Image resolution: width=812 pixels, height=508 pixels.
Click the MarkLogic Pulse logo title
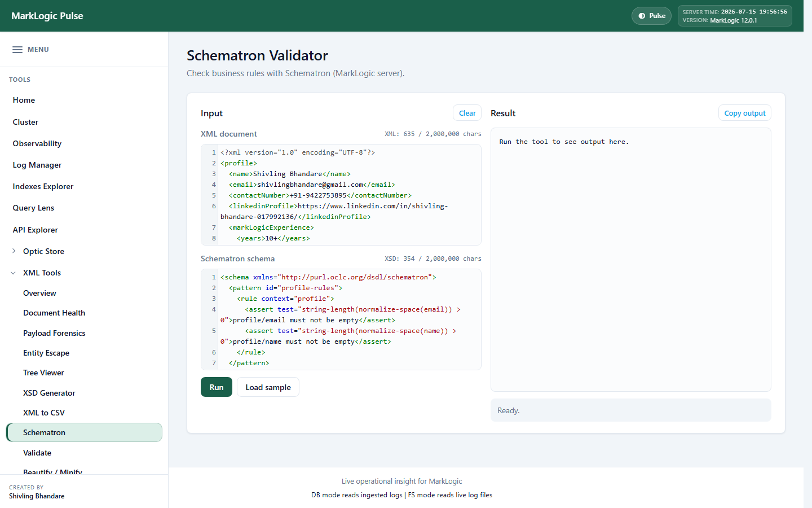(x=47, y=16)
